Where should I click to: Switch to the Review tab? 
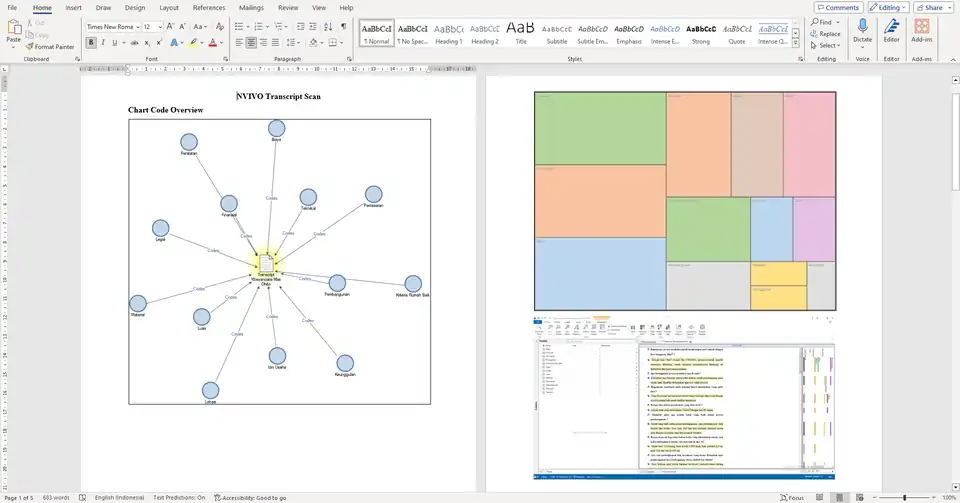click(x=288, y=7)
